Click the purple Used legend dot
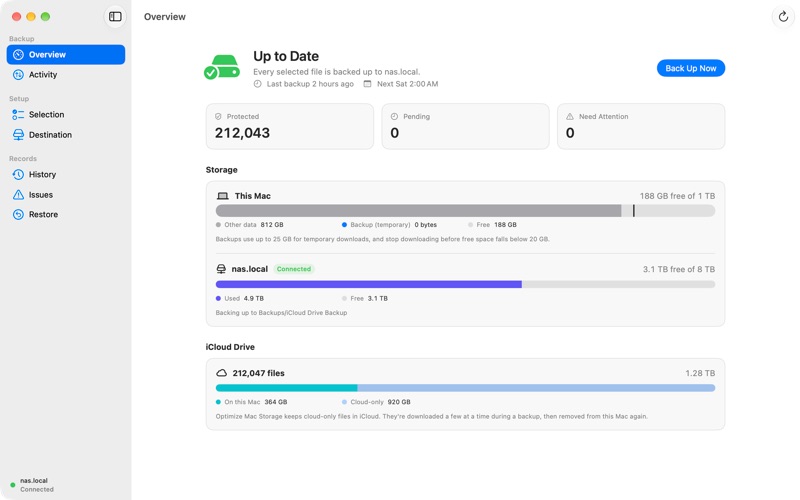The image size is (800, 500). [218, 298]
